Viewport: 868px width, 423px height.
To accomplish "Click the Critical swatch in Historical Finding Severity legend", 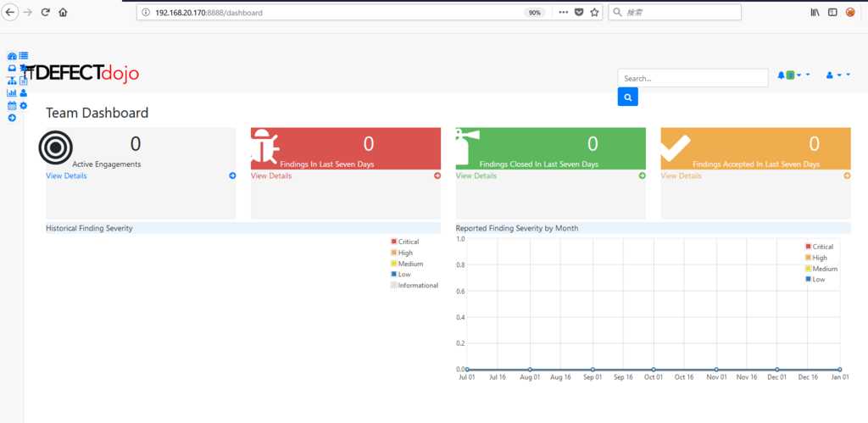I will (394, 242).
